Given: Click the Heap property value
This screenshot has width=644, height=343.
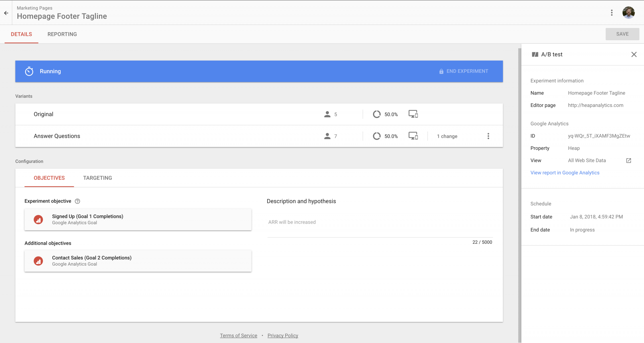Looking at the screenshot, I should 574,148.
